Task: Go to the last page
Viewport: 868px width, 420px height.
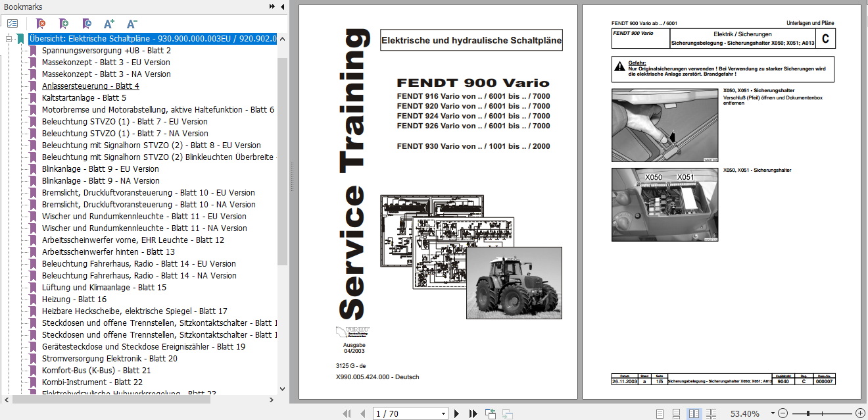Action: (472, 413)
